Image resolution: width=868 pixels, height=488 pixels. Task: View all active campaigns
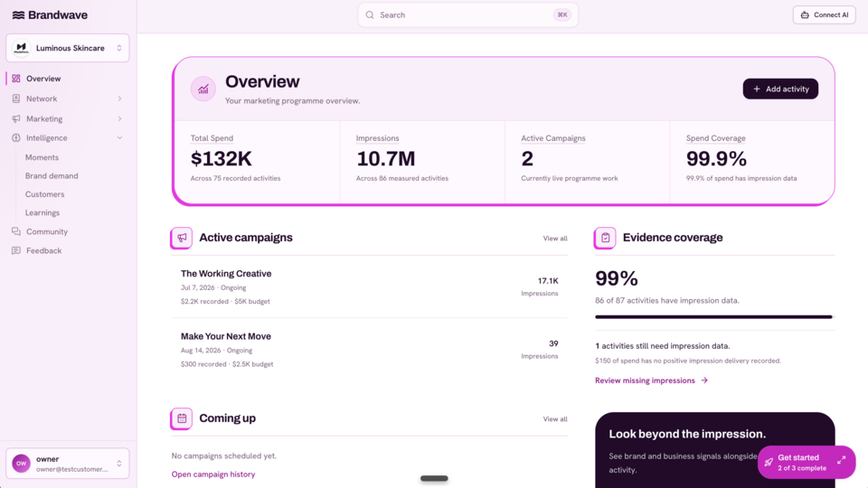click(554, 239)
